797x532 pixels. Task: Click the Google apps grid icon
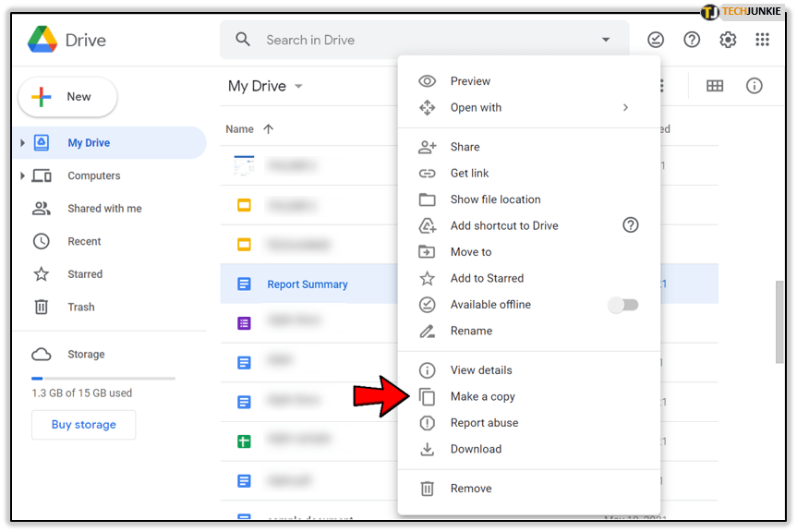coord(762,40)
